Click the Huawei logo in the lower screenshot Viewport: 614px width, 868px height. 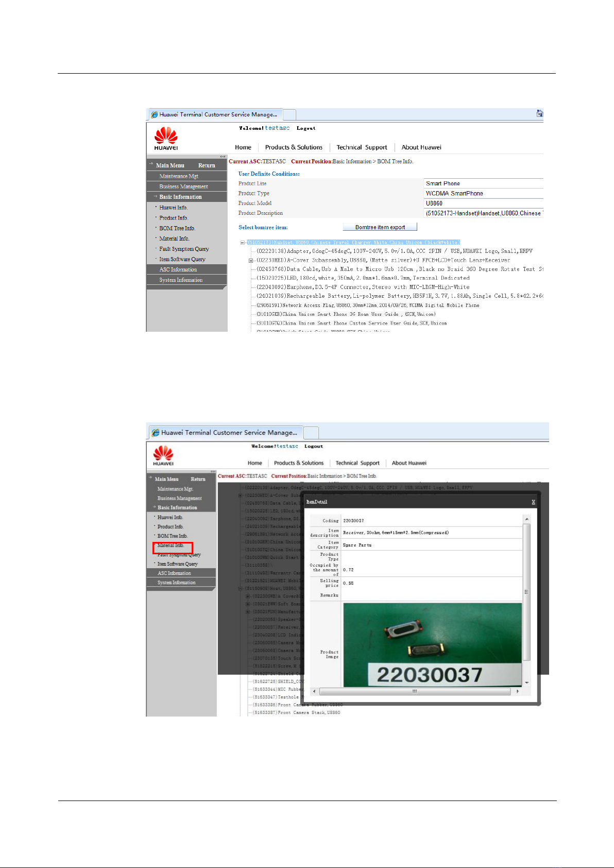(163, 456)
